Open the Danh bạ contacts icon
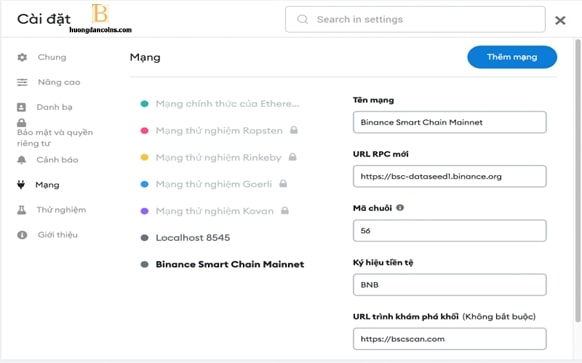This screenshot has height=363, width=582. pyautogui.click(x=22, y=107)
